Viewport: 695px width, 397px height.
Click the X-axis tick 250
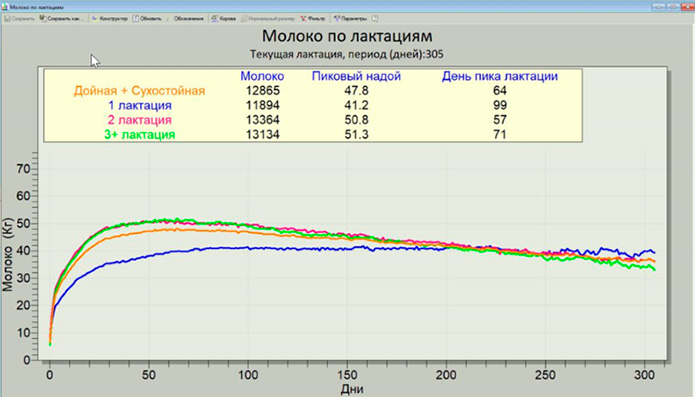point(545,375)
